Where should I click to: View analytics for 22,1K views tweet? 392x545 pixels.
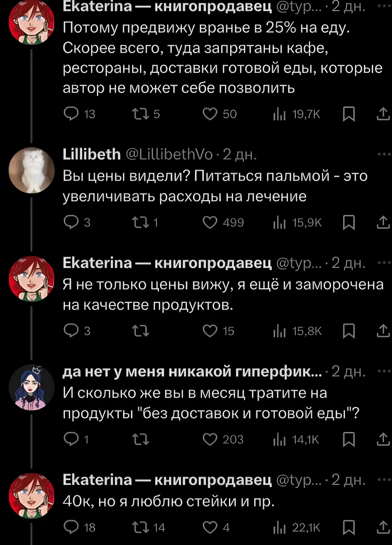296,527
